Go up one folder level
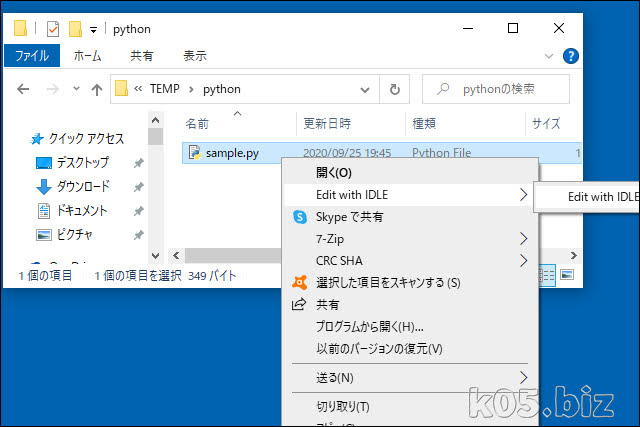Viewport: 640px width, 427px height. click(x=97, y=89)
